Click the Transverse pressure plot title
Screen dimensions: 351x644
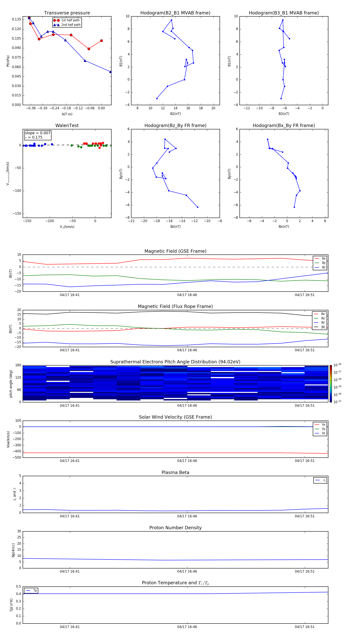click(x=67, y=13)
